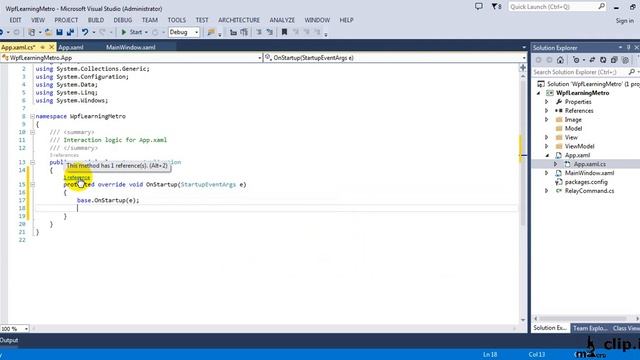Pin the Solution Explorer panel
Screen dimensions: 640x360
pyautogui.click(x=629, y=48)
